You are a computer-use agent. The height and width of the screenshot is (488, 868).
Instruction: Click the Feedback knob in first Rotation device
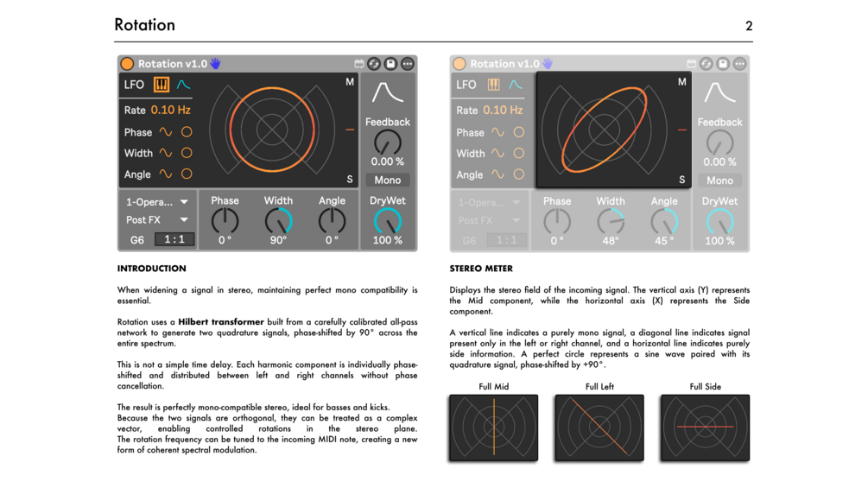click(388, 143)
